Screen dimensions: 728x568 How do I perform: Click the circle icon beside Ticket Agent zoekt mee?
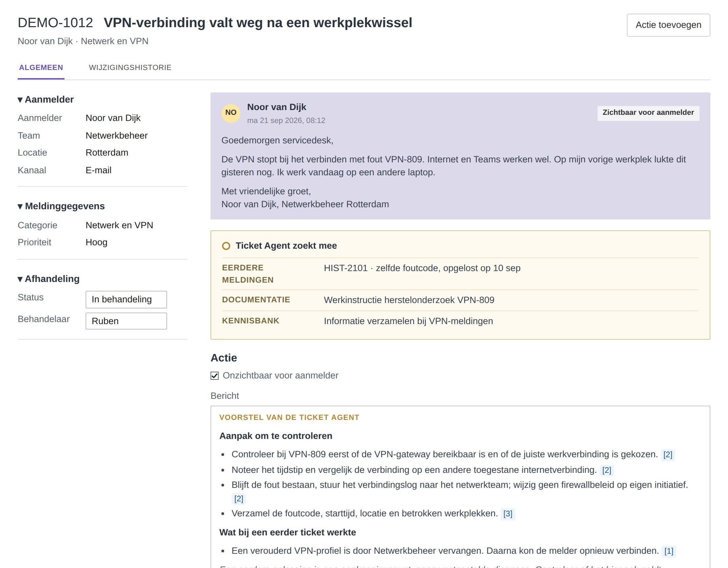226,246
